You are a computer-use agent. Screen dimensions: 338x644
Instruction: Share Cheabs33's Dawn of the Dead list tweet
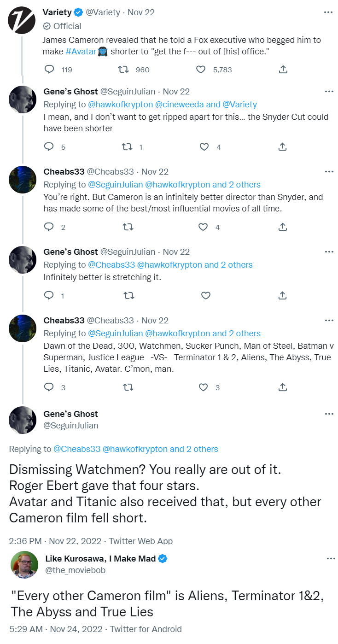(x=283, y=387)
